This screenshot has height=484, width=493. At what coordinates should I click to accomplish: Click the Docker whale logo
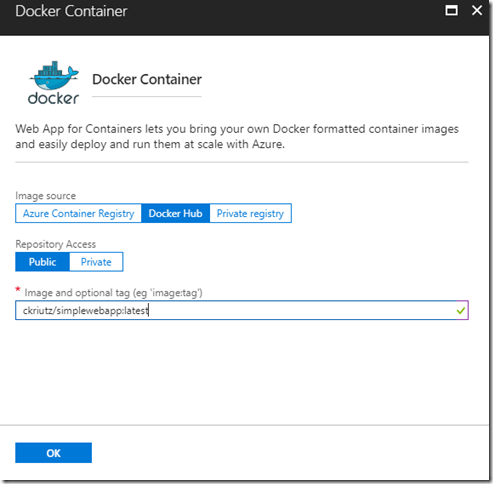[x=54, y=76]
